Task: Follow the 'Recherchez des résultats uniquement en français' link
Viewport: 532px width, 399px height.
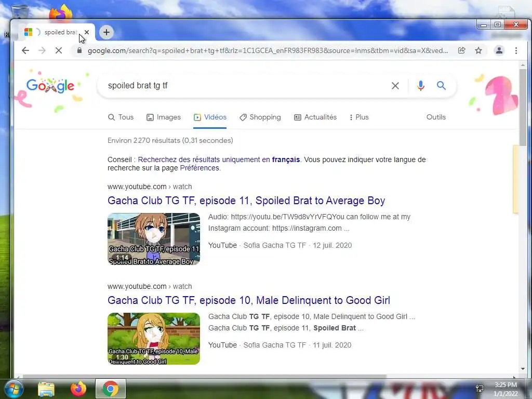Action: click(219, 159)
